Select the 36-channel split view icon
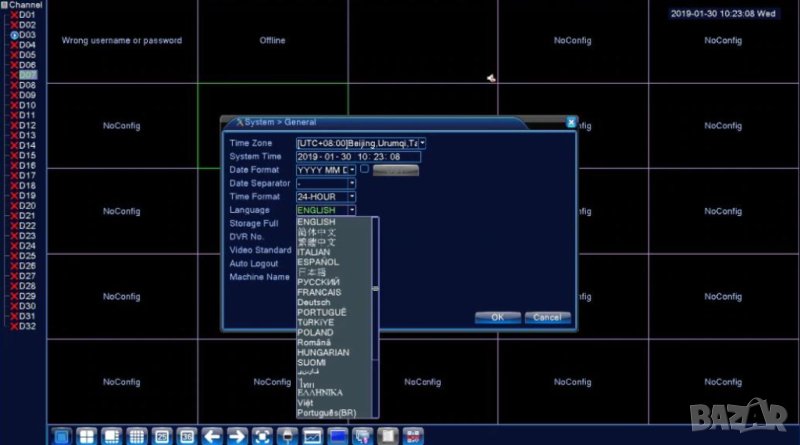This screenshot has width=800, height=445. [x=187, y=436]
